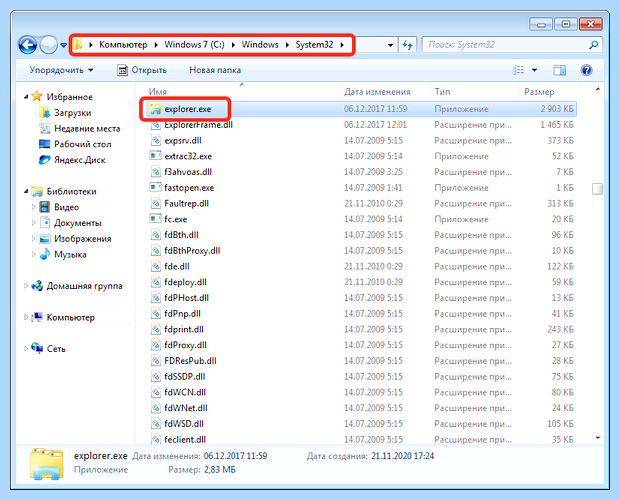Image resolution: width=620 pixels, height=500 pixels.
Task: Select the f3ahvoas.dll file
Action: pyautogui.click(x=361, y=172)
